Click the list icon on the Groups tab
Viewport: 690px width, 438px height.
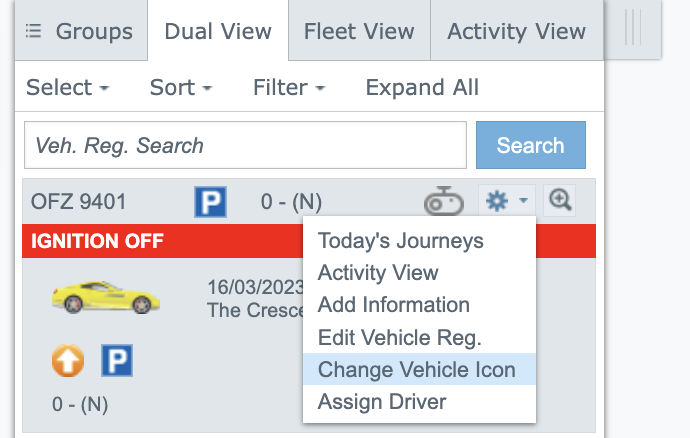click(x=33, y=31)
